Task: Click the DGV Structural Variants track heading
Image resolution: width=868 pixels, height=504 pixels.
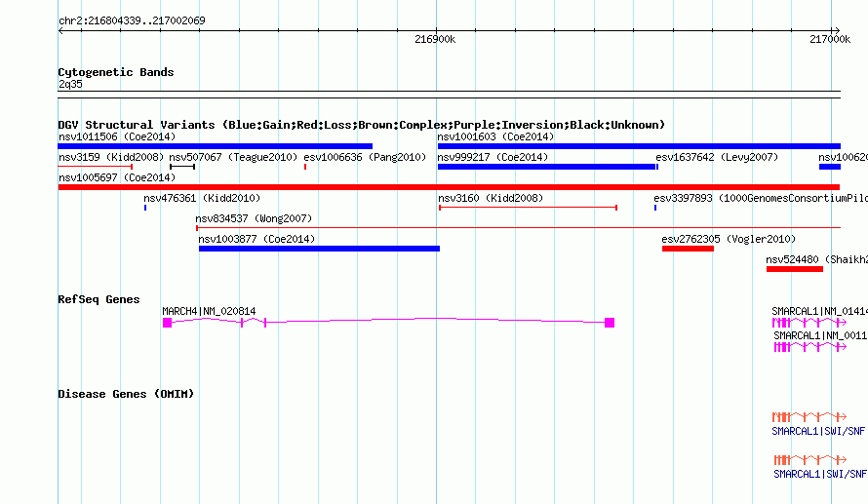Action: [362, 125]
